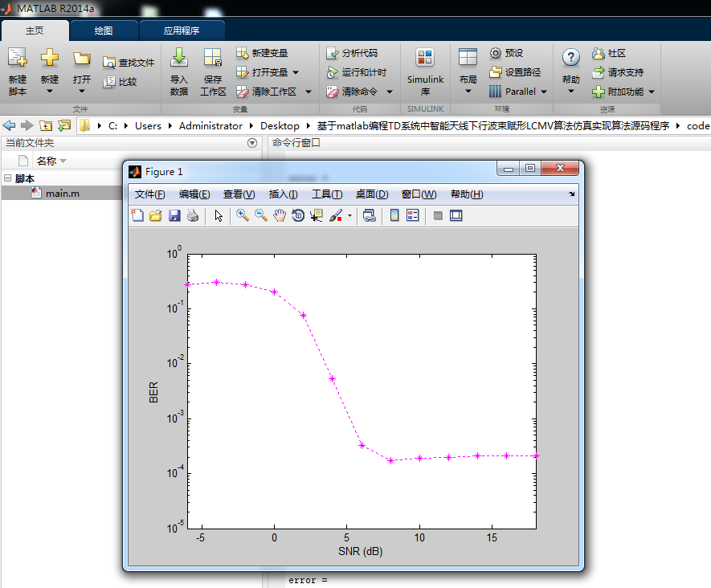
Task: Click Hide Plot Tools icon
Action: point(438,216)
